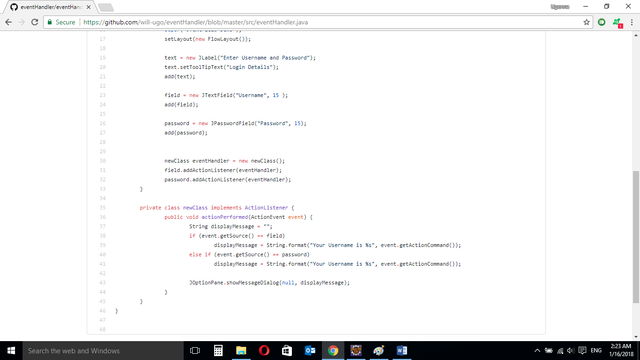Go back with the browser back arrow

(9, 22)
